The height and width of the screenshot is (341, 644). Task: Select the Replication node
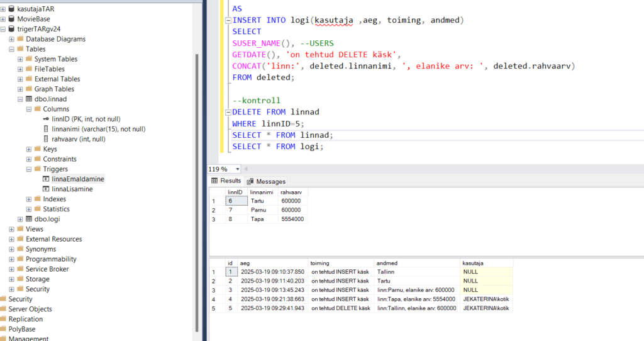pos(25,319)
